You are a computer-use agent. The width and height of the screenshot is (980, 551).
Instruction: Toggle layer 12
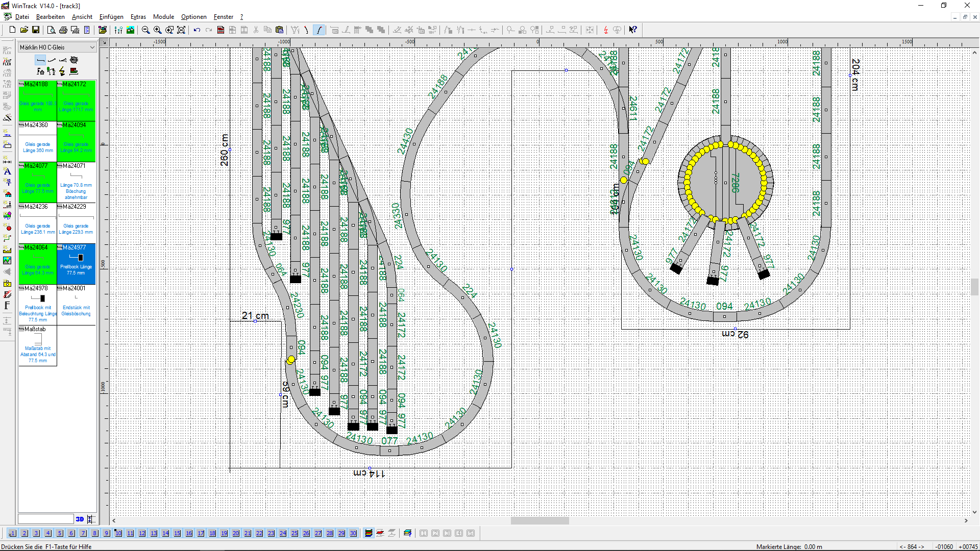[x=142, y=533]
